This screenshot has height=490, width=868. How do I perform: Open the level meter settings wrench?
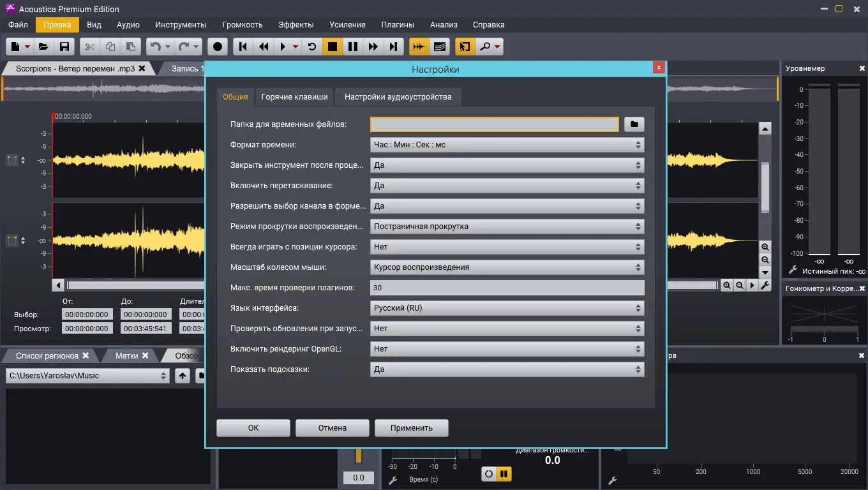(793, 271)
